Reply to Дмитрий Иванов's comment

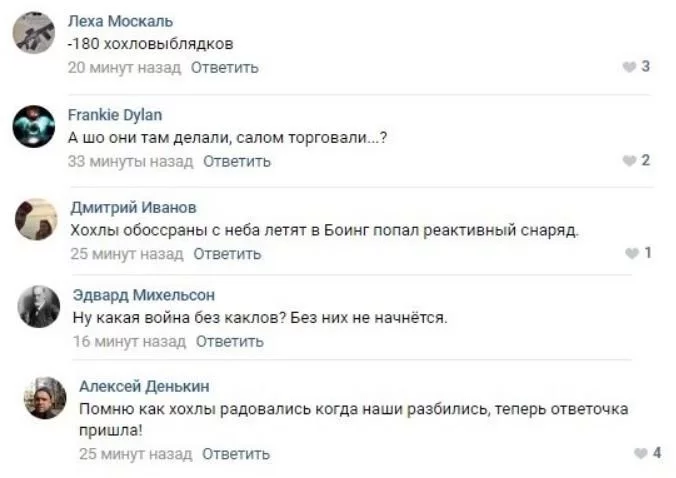(227, 253)
